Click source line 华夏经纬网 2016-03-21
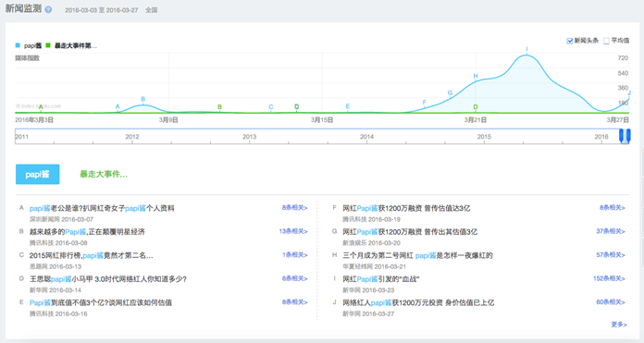Image resolution: width=644 pixels, height=343 pixels. 374,266
